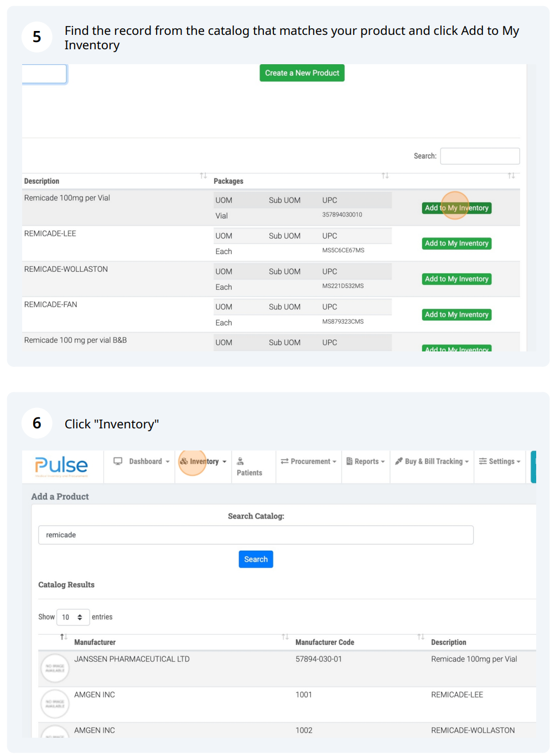This screenshot has height=756, width=555.
Task: Click the Pulse logo
Action: [x=61, y=467]
